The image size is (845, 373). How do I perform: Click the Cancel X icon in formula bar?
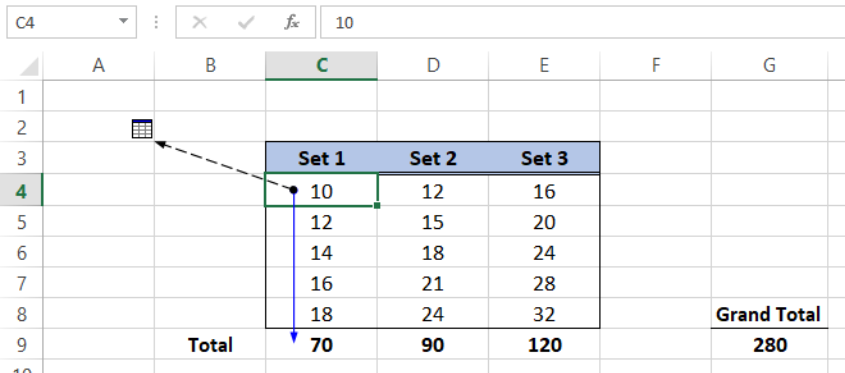[x=199, y=22]
